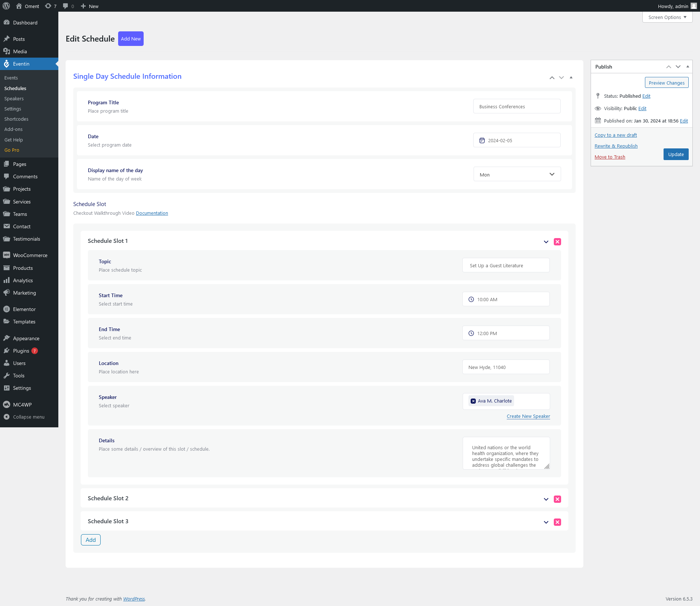The height and width of the screenshot is (606, 700).
Task: Delete Schedule Slot 1 with red X icon
Action: (557, 242)
